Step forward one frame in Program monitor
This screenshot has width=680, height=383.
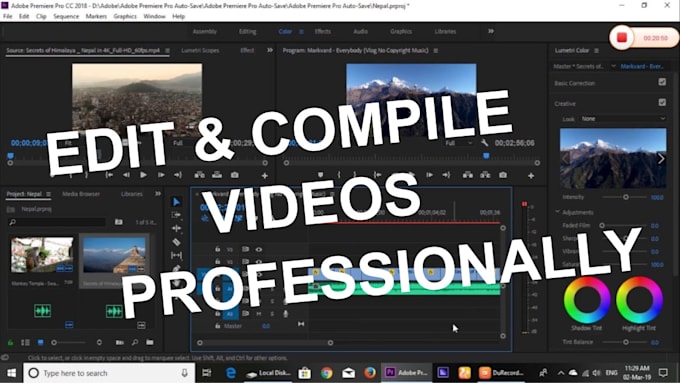(x=429, y=175)
